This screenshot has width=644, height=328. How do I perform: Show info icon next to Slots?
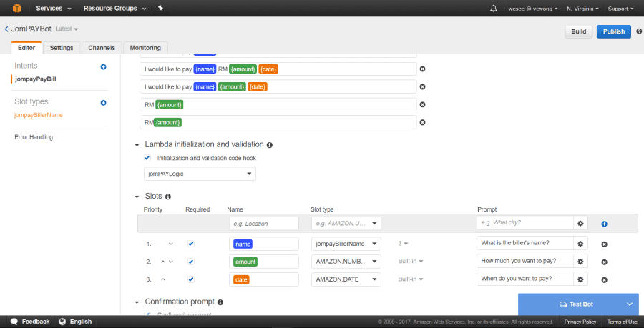[x=168, y=197]
